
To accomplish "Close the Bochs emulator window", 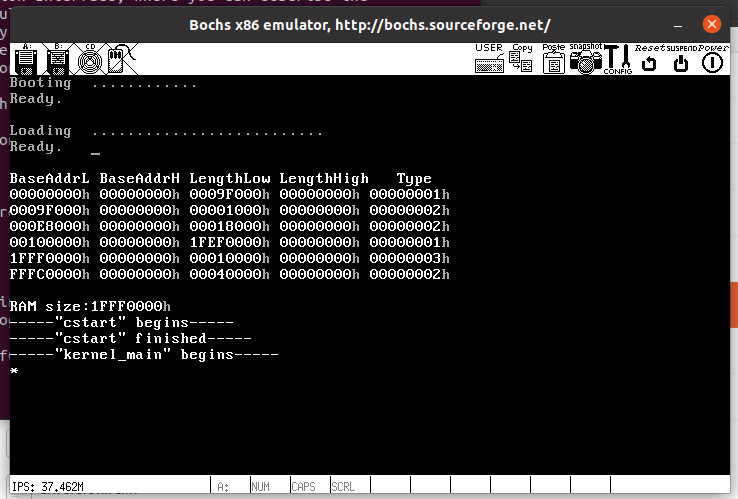I will point(712,24).
